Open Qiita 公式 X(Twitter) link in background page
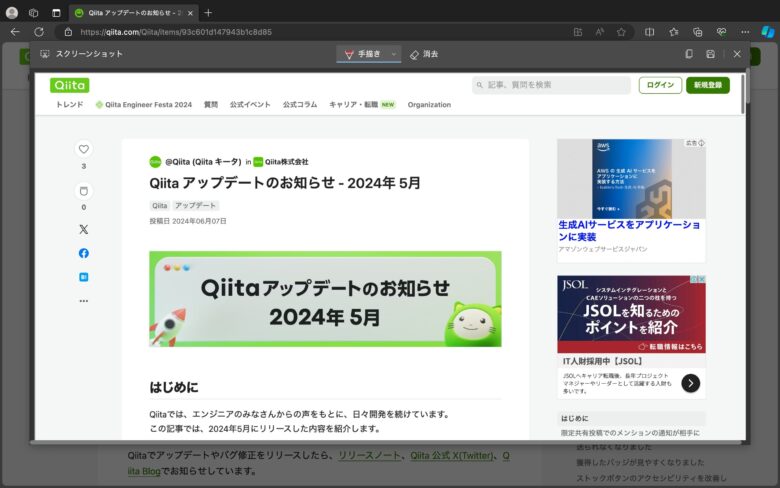 point(452,455)
